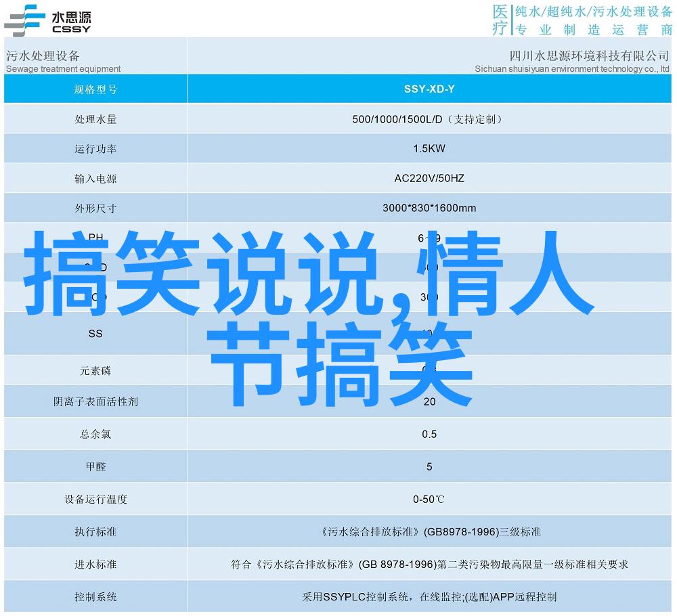The image size is (677, 616).
Task: Click the 设备运行温度 row label
Action: [x=95, y=500]
